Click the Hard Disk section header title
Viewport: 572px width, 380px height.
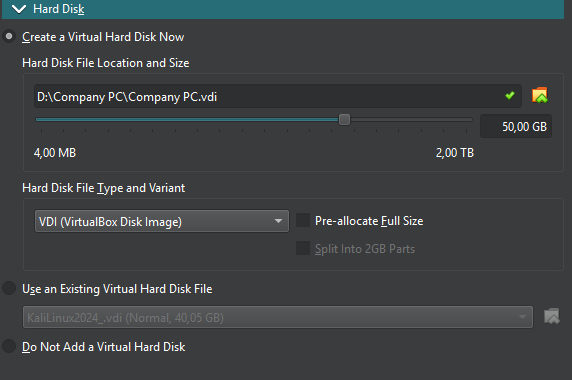(59, 9)
